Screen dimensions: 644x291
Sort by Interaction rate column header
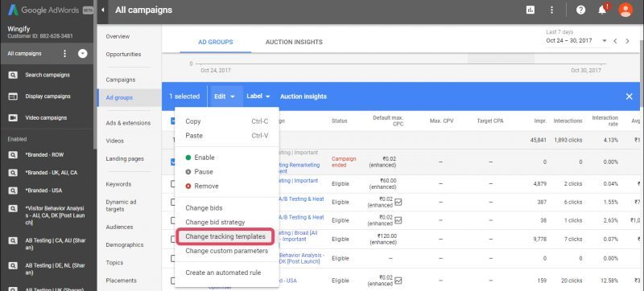pyautogui.click(x=605, y=121)
